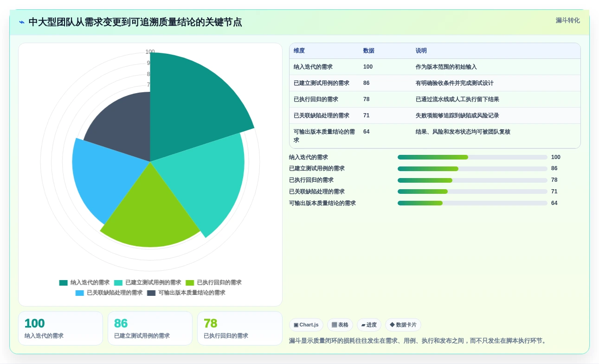Image resolution: width=599 pixels, height=364 pixels.
Task: Open the 86 已建立测试用例的需求 stat card
Action: [150, 328]
